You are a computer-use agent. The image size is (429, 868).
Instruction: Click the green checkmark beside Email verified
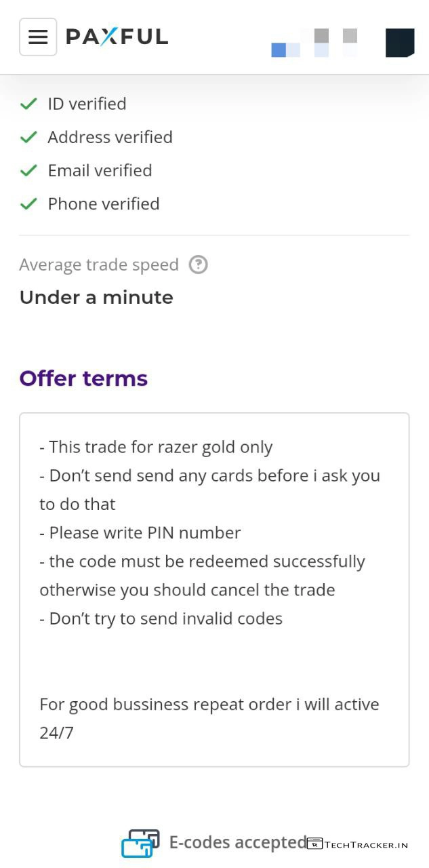(28, 170)
